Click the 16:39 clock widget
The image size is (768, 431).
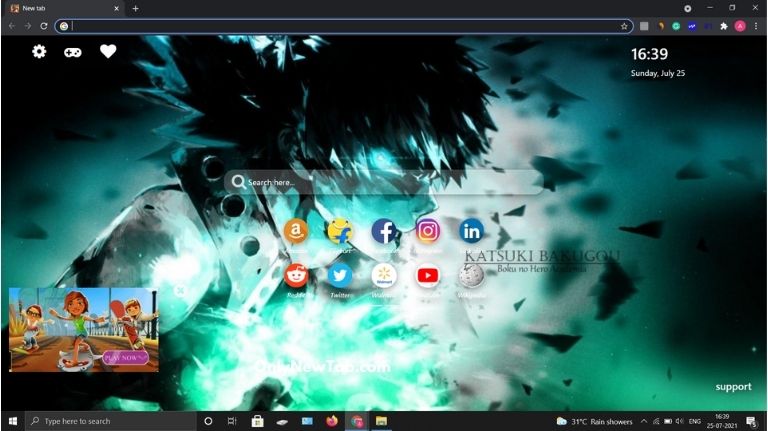pyautogui.click(x=649, y=54)
